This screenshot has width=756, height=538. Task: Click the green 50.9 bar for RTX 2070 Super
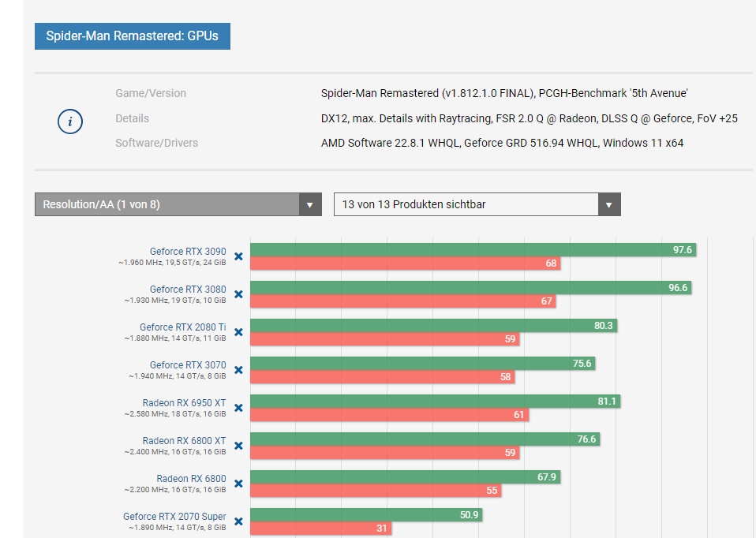click(x=366, y=515)
